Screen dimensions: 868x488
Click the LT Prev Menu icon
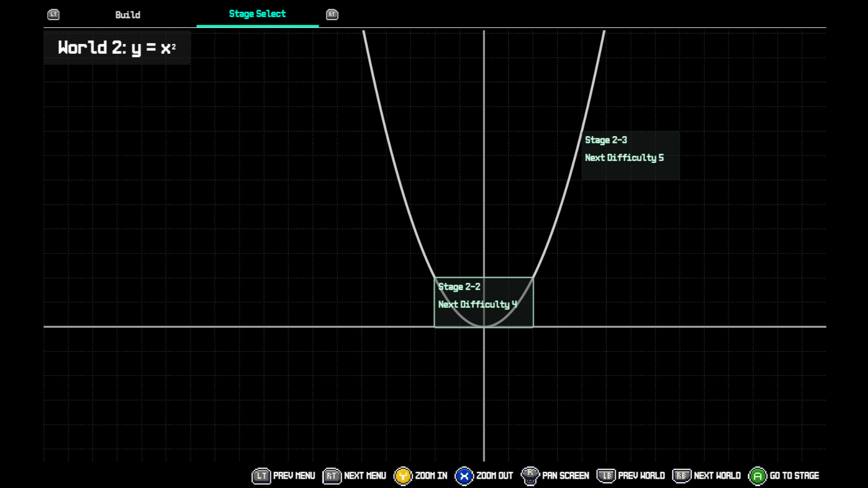(x=261, y=476)
